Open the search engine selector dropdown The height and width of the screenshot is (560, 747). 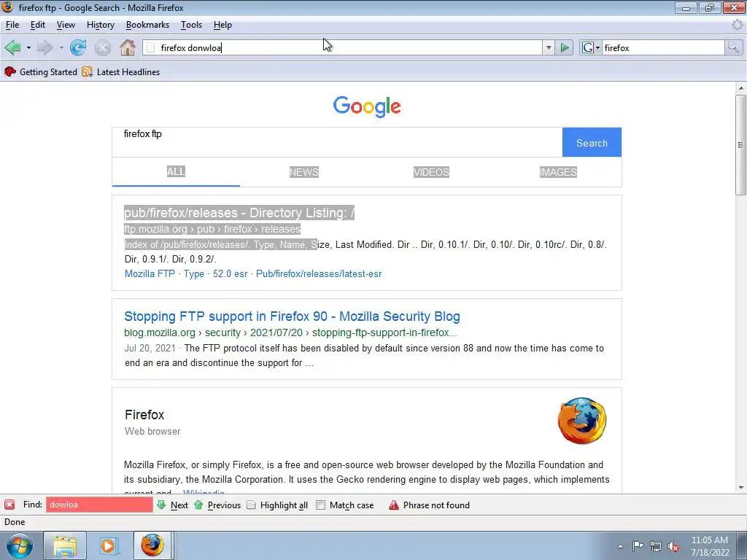pyautogui.click(x=591, y=47)
